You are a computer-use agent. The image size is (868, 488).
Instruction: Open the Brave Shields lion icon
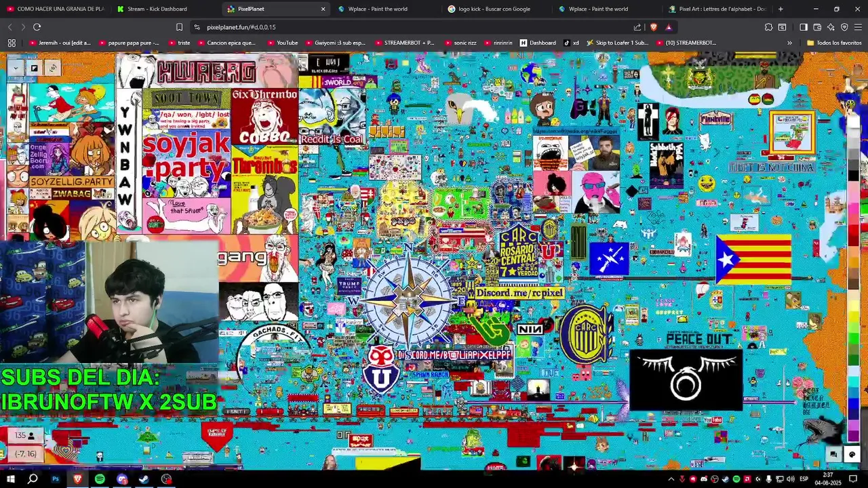pyautogui.click(x=654, y=27)
